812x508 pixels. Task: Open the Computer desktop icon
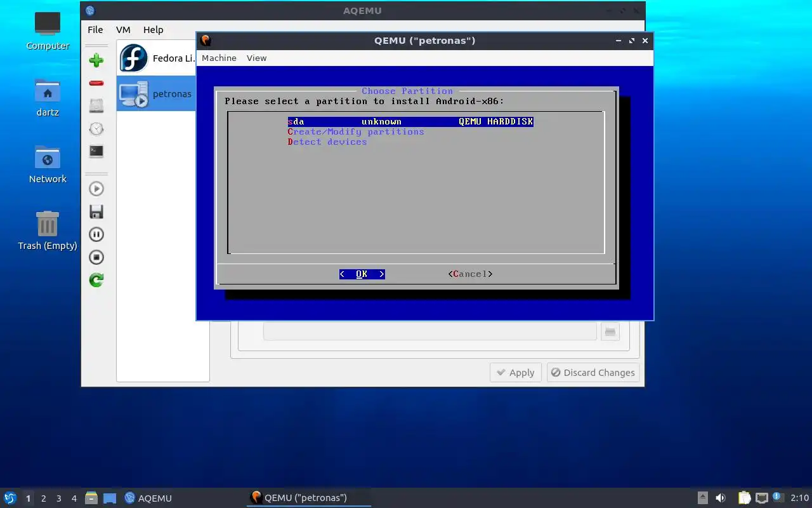[x=48, y=30]
